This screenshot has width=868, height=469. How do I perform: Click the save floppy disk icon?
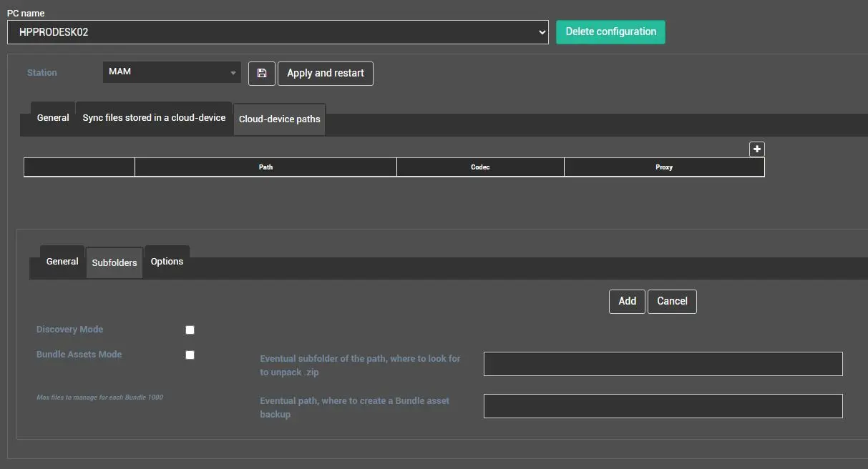click(x=262, y=73)
